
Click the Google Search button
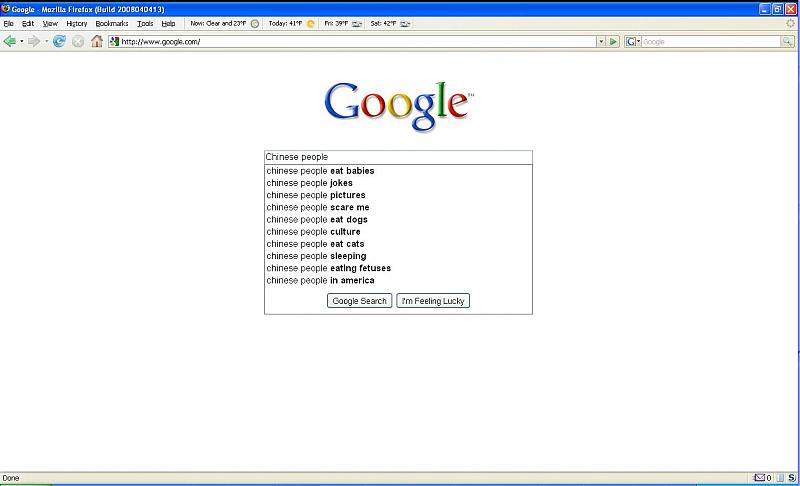tap(359, 301)
